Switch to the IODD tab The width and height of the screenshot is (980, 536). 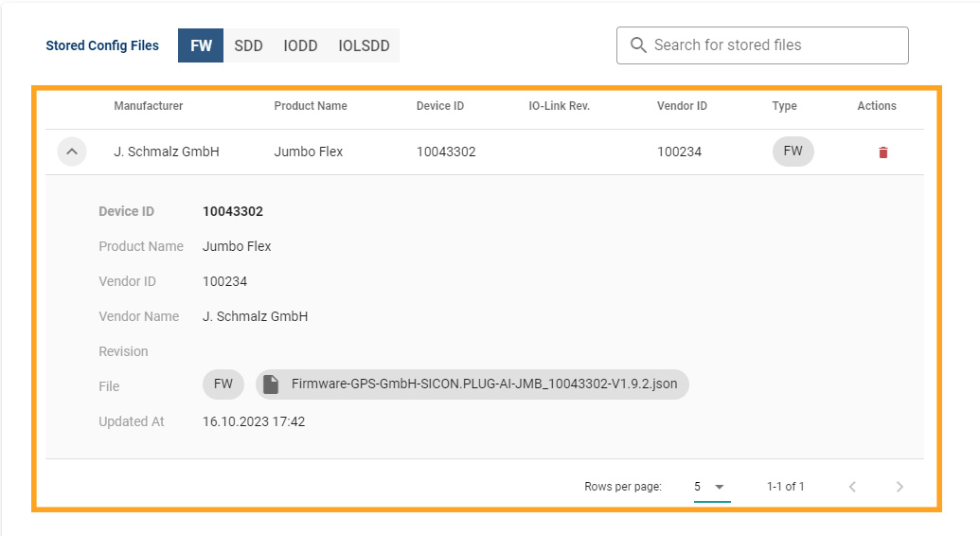point(300,45)
